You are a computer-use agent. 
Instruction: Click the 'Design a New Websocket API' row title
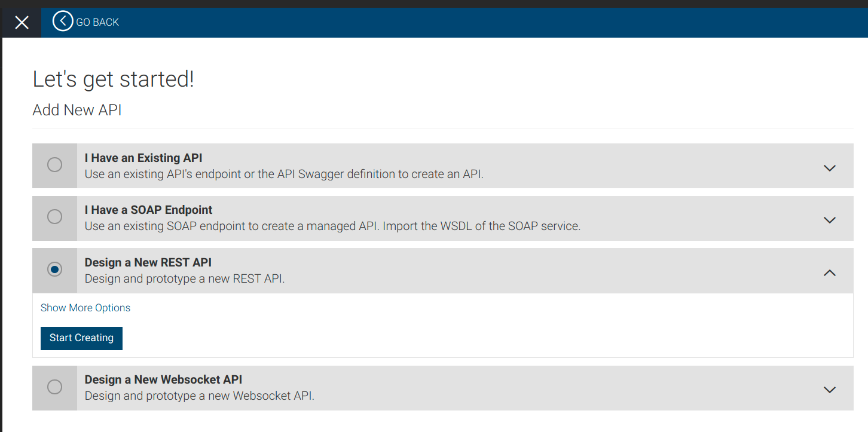[164, 379]
